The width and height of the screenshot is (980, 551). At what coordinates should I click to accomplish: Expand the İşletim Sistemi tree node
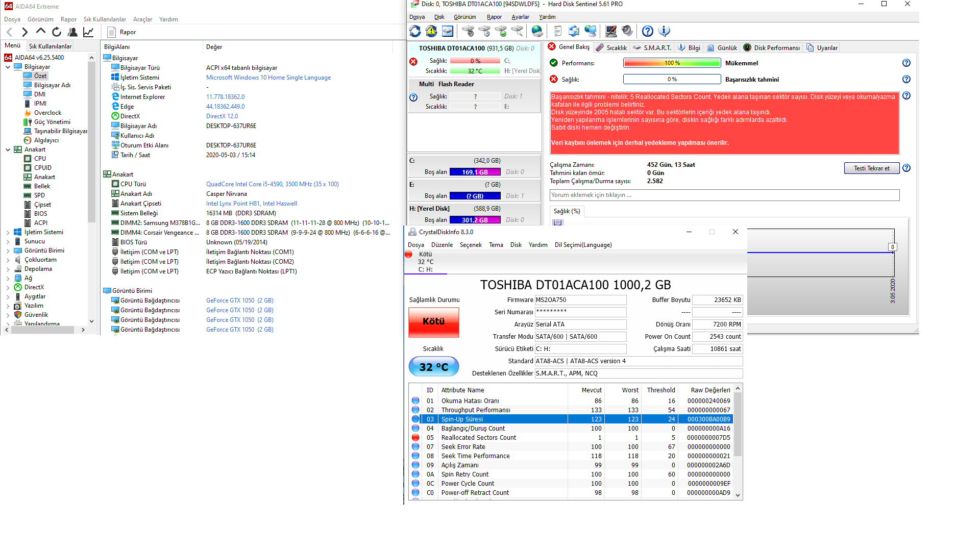click(8, 232)
